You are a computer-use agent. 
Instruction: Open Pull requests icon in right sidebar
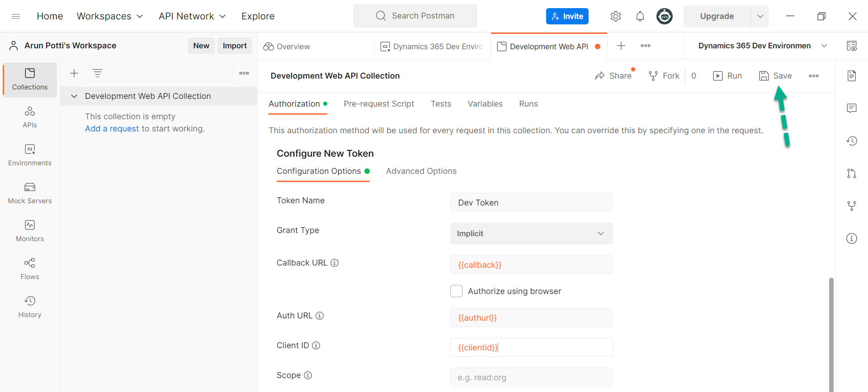coord(852,173)
